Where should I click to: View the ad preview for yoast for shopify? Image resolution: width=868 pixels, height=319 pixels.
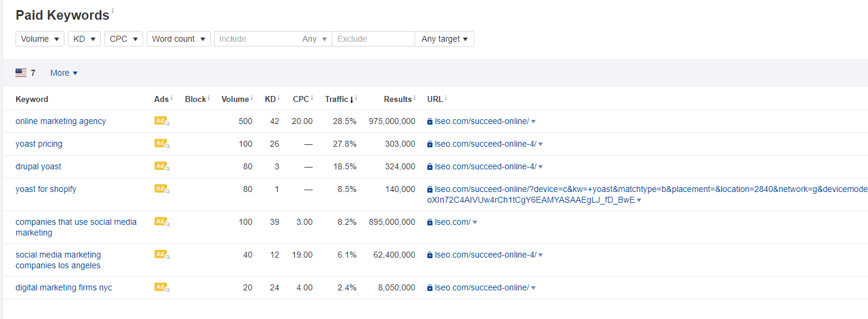click(162, 189)
